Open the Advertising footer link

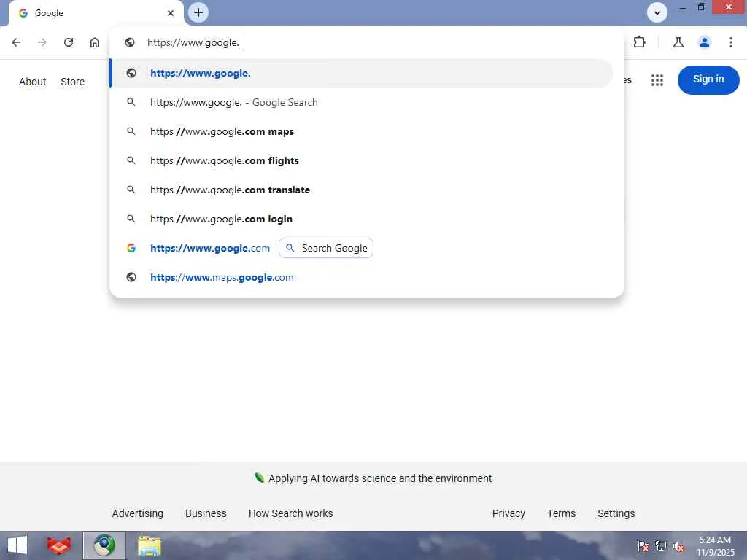[x=138, y=513]
